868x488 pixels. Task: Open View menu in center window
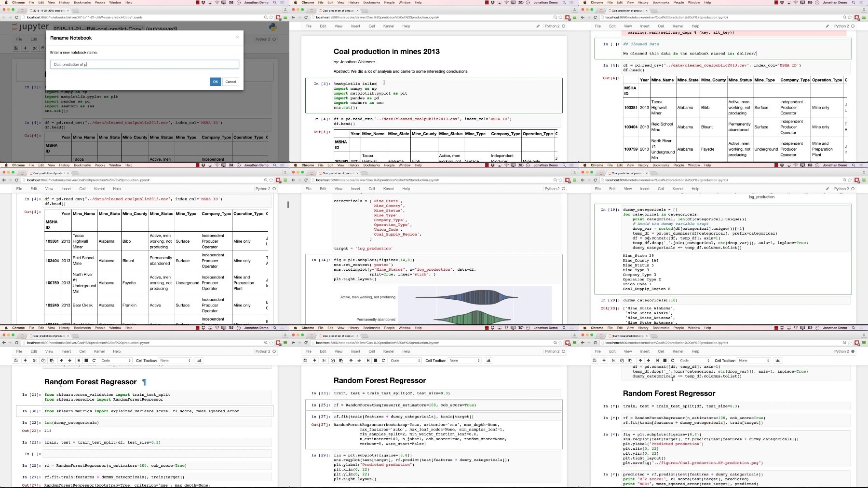click(339, 189)
